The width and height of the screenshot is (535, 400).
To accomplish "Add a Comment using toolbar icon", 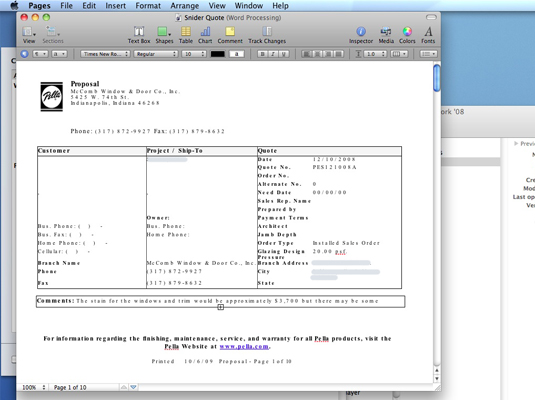I will pyautogui.click(x=230, y=35).
